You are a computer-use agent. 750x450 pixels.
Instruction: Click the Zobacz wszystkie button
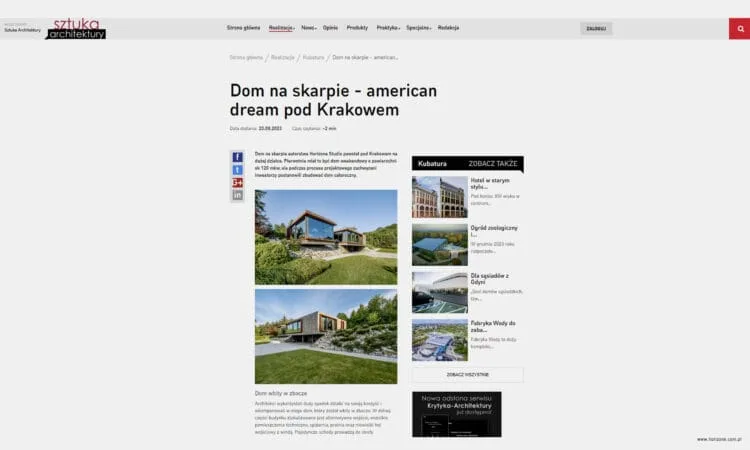[x=467, y=374]
